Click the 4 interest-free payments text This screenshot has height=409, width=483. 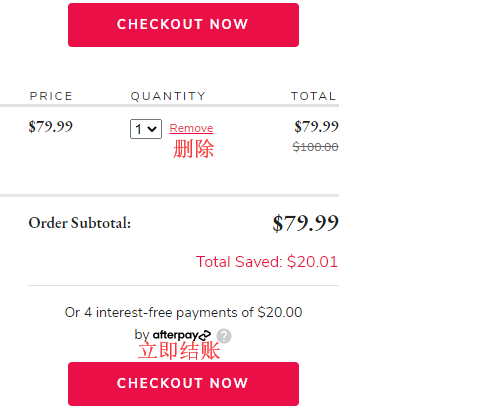(x=183, y=313)
